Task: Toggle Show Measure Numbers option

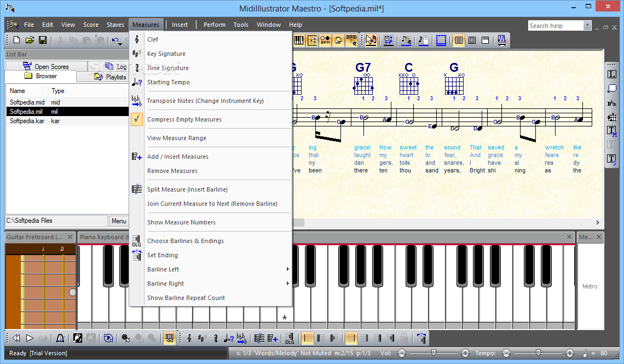Action: (x=181, y=222)
